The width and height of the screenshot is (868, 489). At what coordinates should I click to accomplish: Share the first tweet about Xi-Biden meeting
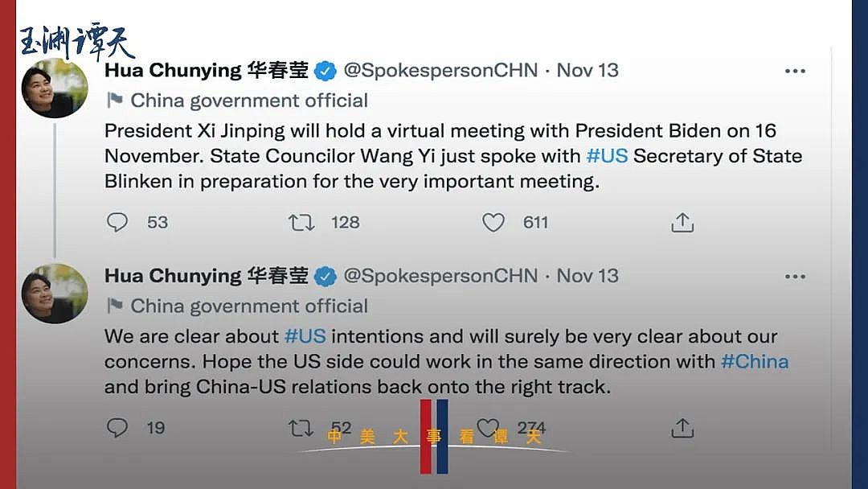[682, 222]
